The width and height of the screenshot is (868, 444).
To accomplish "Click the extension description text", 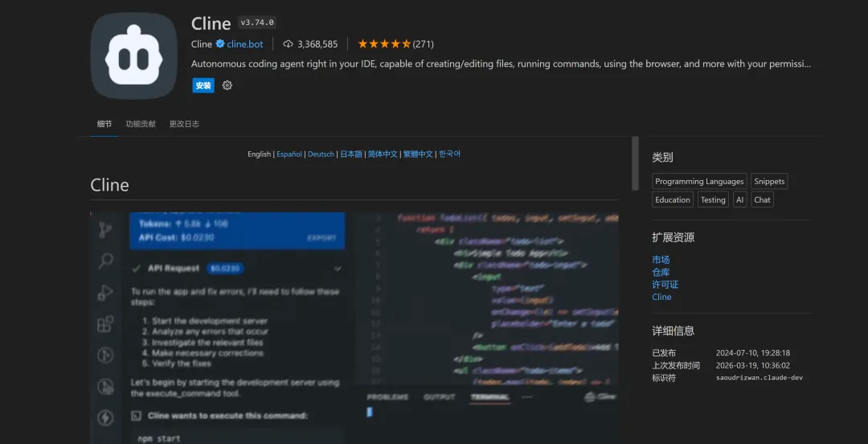I will pyautogui.click(x=501, y=64).
